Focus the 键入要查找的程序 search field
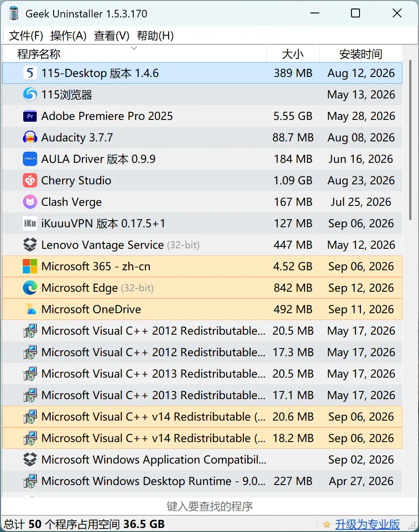 point(209,506)
